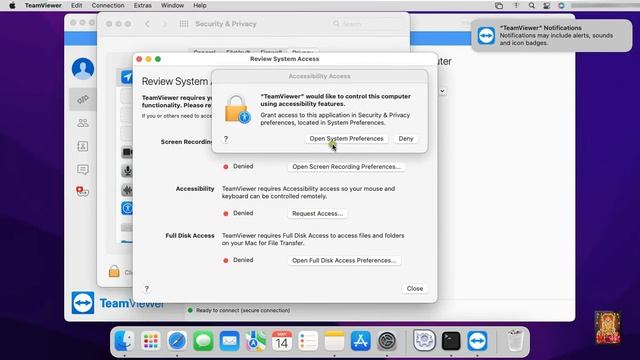
Task: Open TeamViewer from the Dock
Action: [478, 340]
